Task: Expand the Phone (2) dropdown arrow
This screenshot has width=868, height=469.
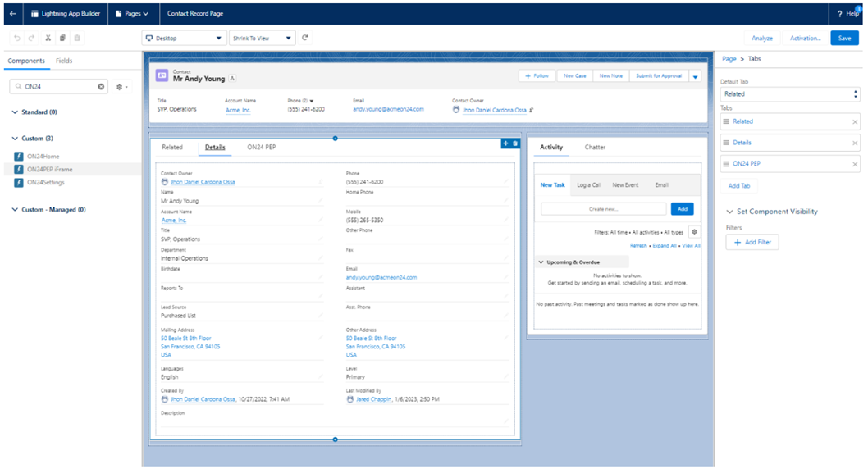Action: click(x=312, y=101)
